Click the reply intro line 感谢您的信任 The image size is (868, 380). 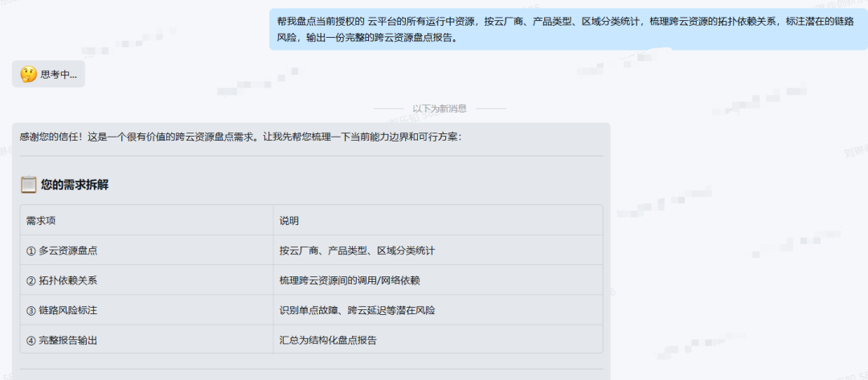click(x=241, y=137)
